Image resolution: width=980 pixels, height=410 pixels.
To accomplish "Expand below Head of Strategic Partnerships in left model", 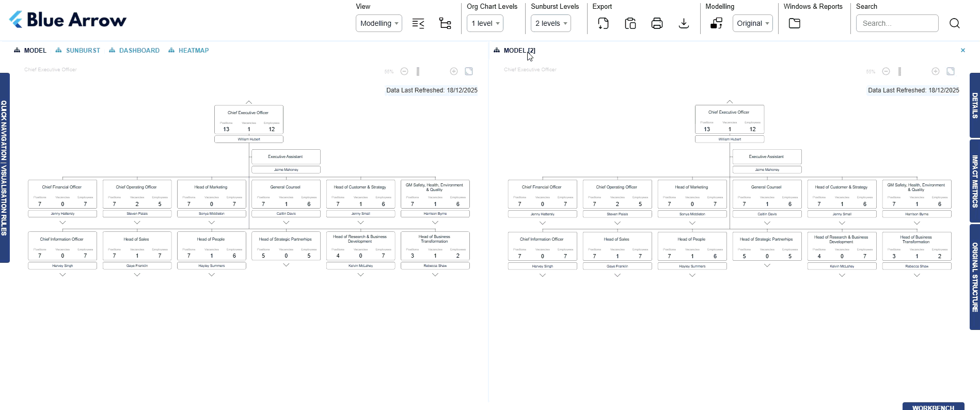I will [x=286, y=265].
